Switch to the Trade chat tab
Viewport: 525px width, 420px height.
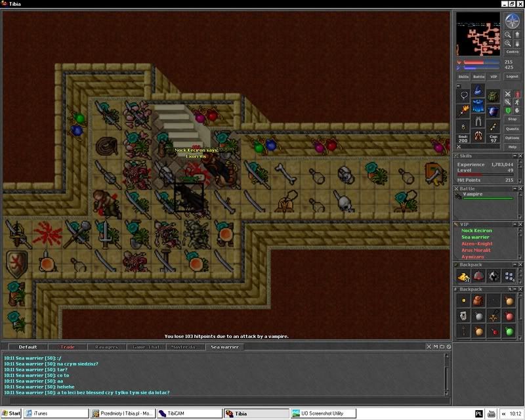[68, 347]
